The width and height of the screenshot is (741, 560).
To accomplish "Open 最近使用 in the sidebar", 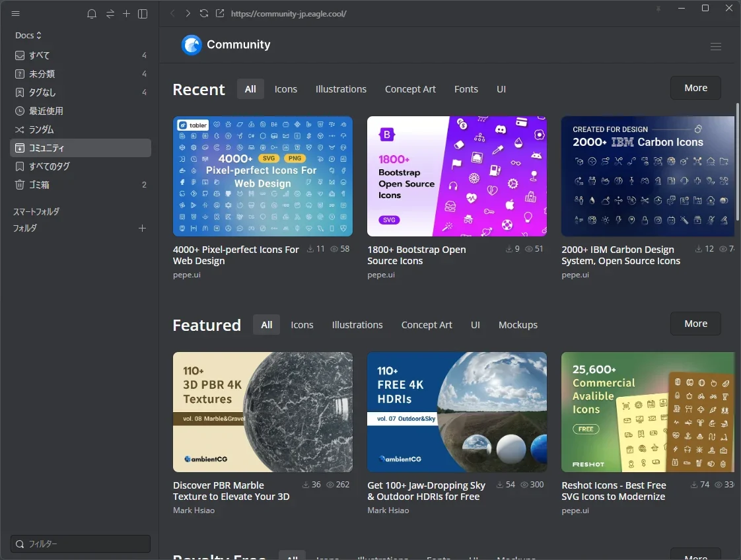I will click(x=81, y=111).
